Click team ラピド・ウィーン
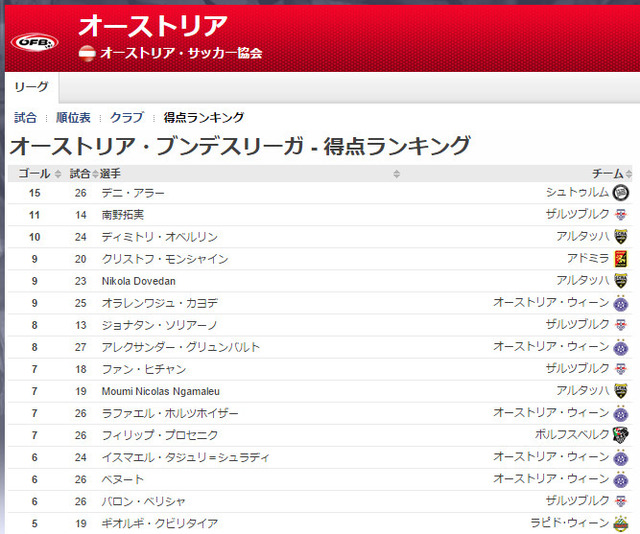The image size is (640, 534). [570, 523]
